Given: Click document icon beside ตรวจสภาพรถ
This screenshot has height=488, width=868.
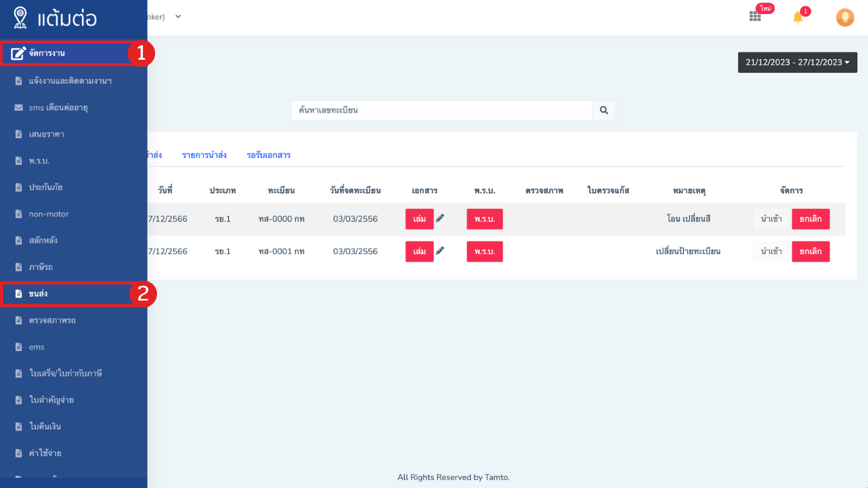Looking at the screenshot, I should 18,320.
